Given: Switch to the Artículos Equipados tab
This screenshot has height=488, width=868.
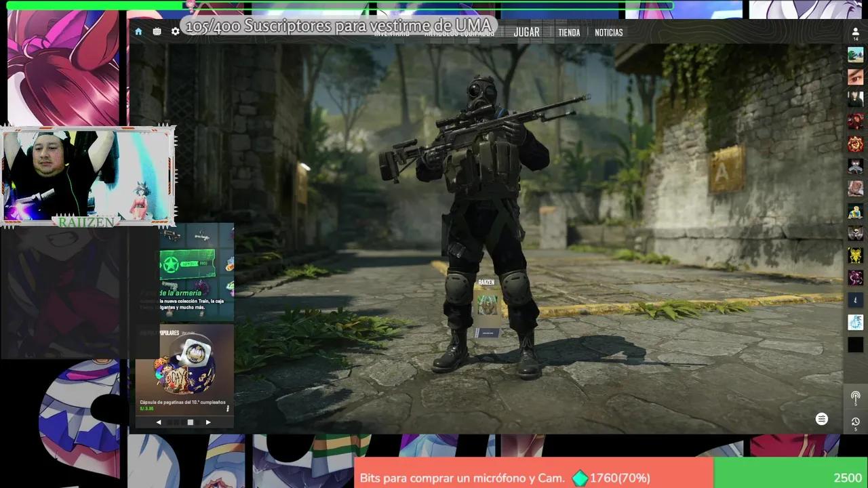Looking at the screenshot, I should 460,34.
